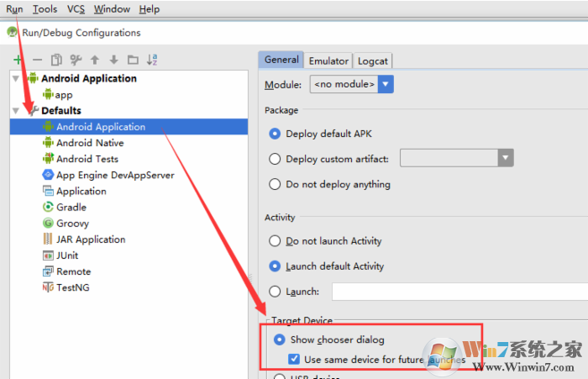Create new folder icon in toolbar
Screen dimensions: 588x379
(x=133, y=60)
